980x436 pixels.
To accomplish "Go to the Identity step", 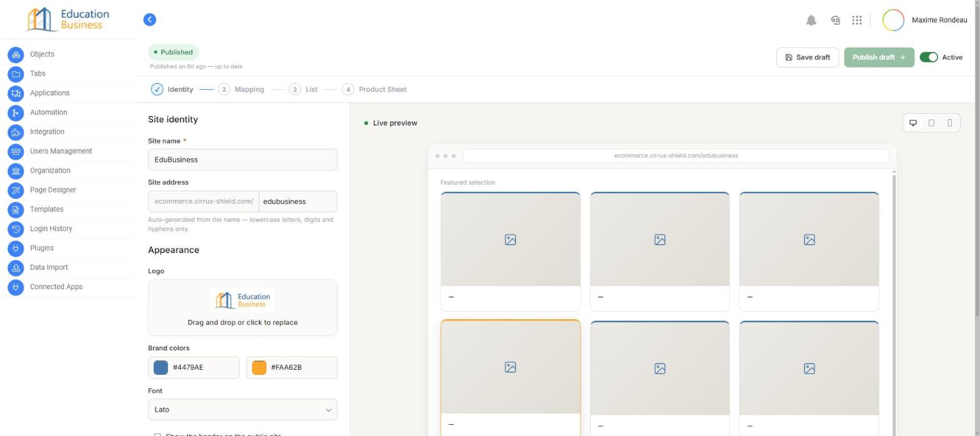I will (172, 89).
